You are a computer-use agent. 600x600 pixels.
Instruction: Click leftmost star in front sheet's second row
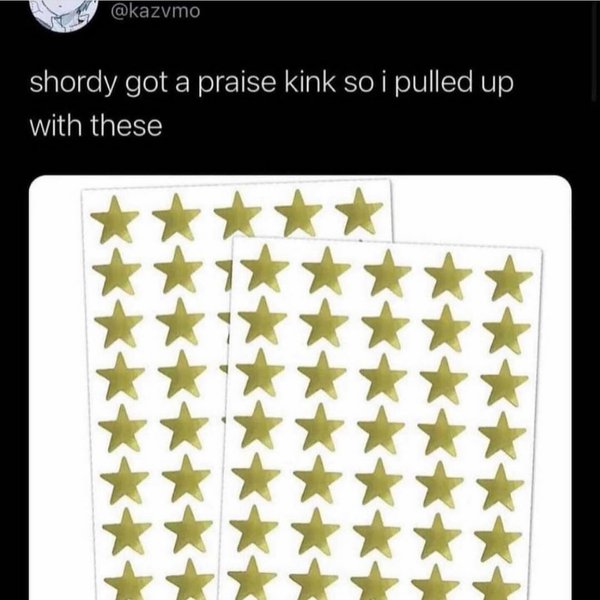click(261, 322)
